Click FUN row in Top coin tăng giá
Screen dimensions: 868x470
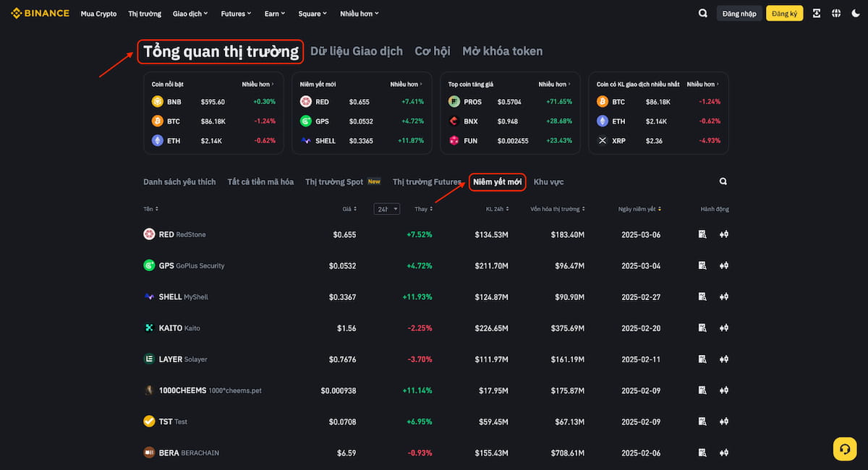[511, 141]
